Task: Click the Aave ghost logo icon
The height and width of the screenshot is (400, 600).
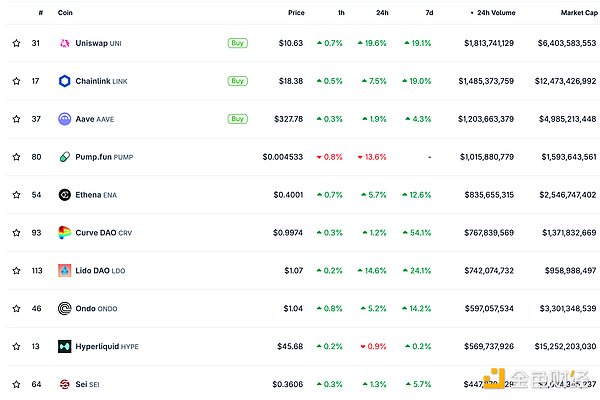Action: [65, 119]
